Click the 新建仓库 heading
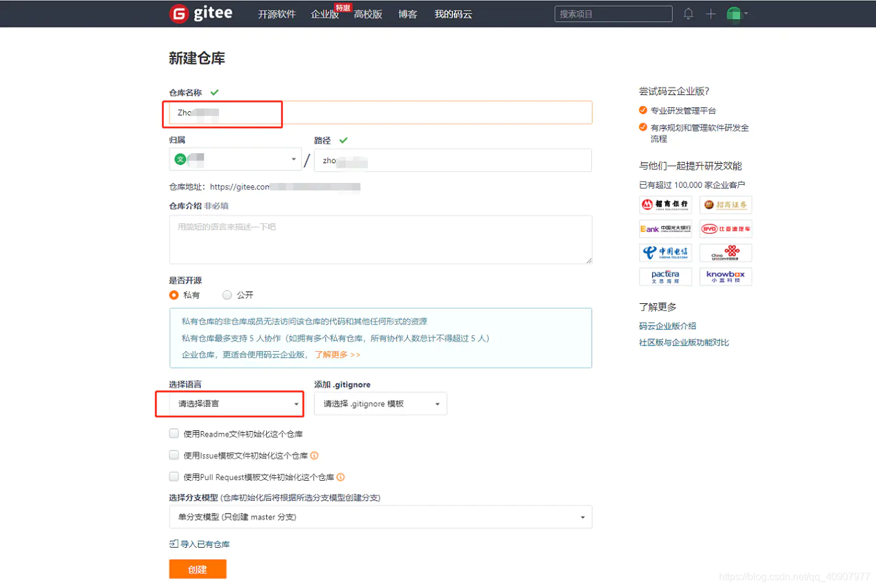The width and height of the screenshot is (876, 588). tap(197, 58)
